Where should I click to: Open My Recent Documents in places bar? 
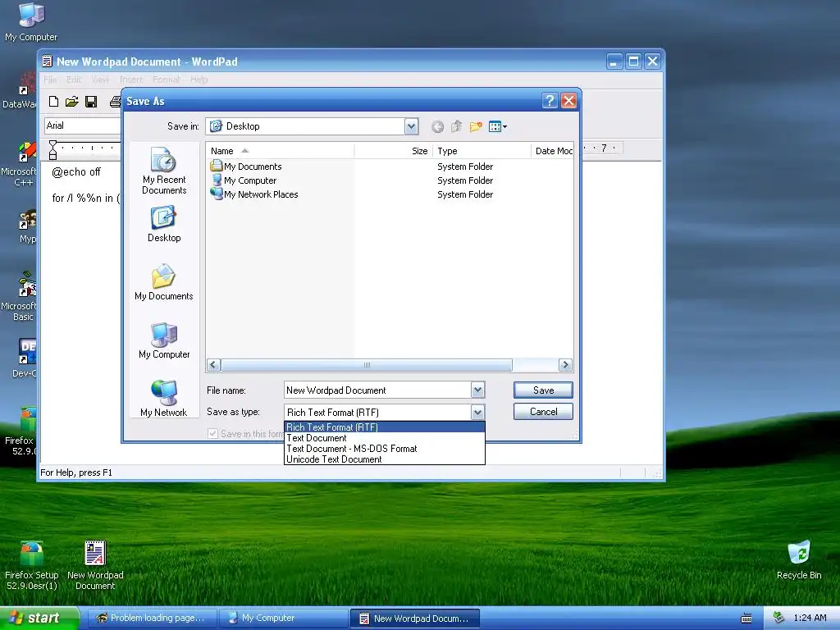pos(164,171)
